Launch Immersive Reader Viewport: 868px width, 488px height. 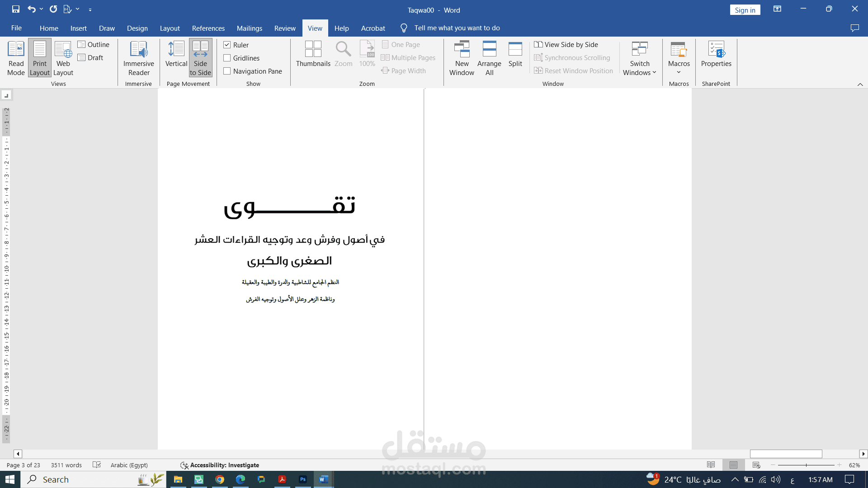coord(138,58)
